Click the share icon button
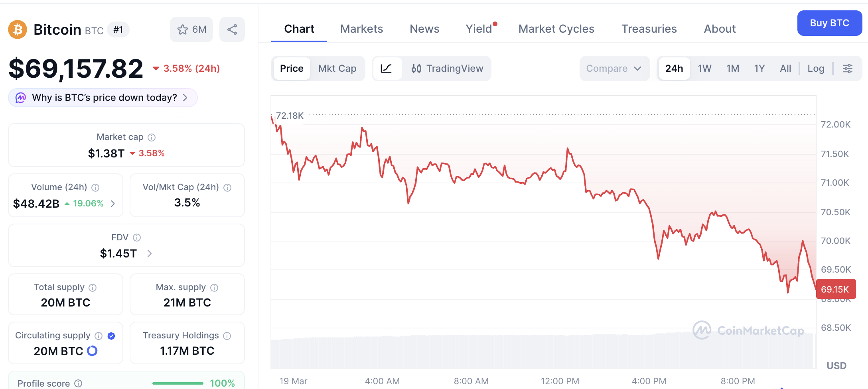The width and height of the screenshot is (868, 389). pos(232,29)
